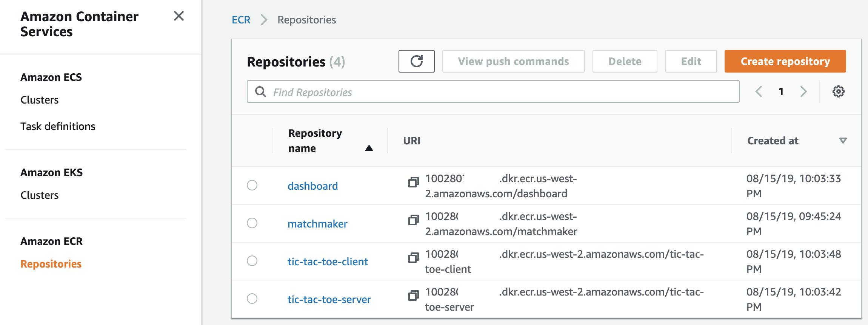Go to next page of repositories
The height and width of the screenshot is (325, 868).
coord(803,91)
